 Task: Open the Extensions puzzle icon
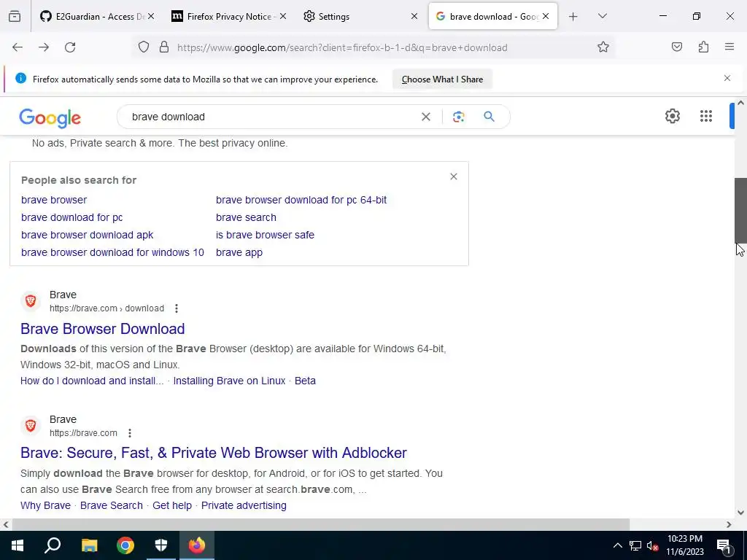pyautogui.click(x=703, y=47)
